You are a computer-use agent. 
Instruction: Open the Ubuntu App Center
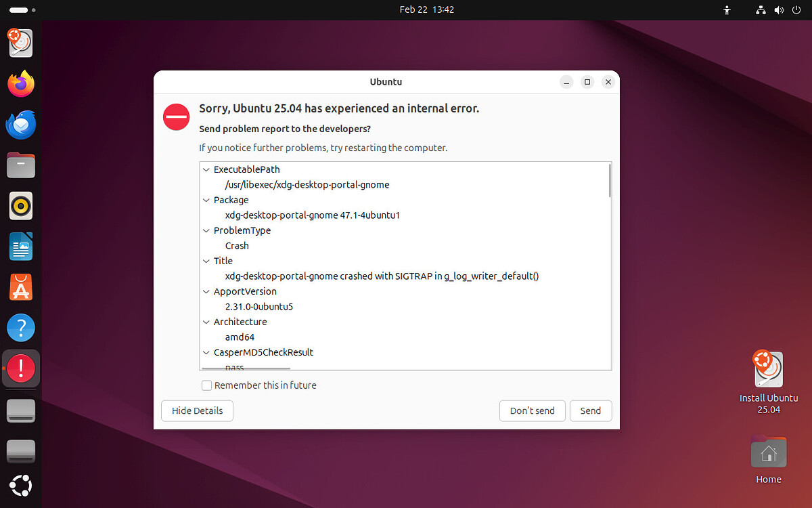(20, 287)
